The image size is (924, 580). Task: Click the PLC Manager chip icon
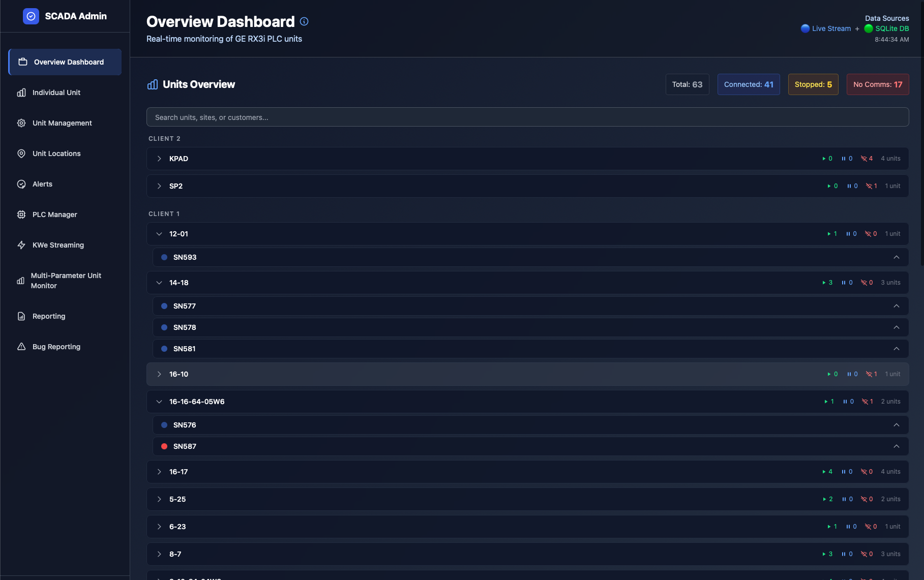[x=21, y=215]
